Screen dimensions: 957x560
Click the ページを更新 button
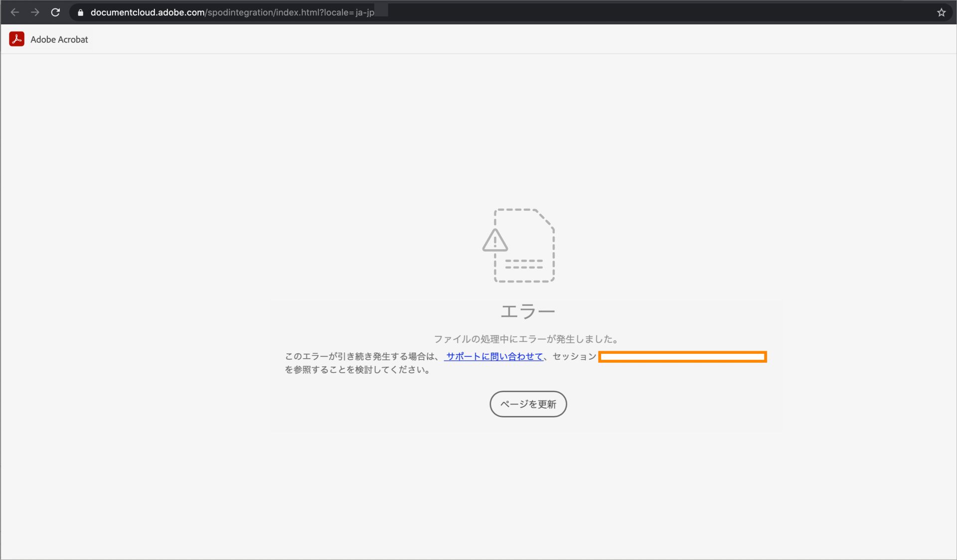point(528,404)
